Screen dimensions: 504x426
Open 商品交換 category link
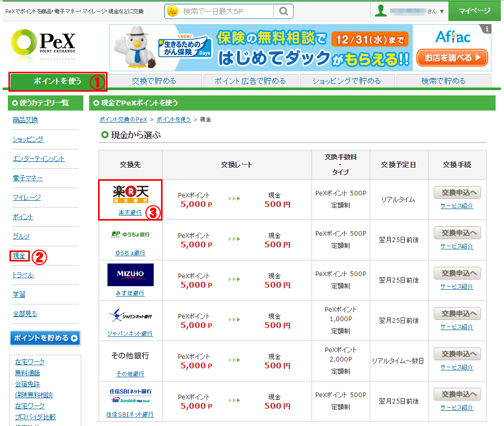25,120
